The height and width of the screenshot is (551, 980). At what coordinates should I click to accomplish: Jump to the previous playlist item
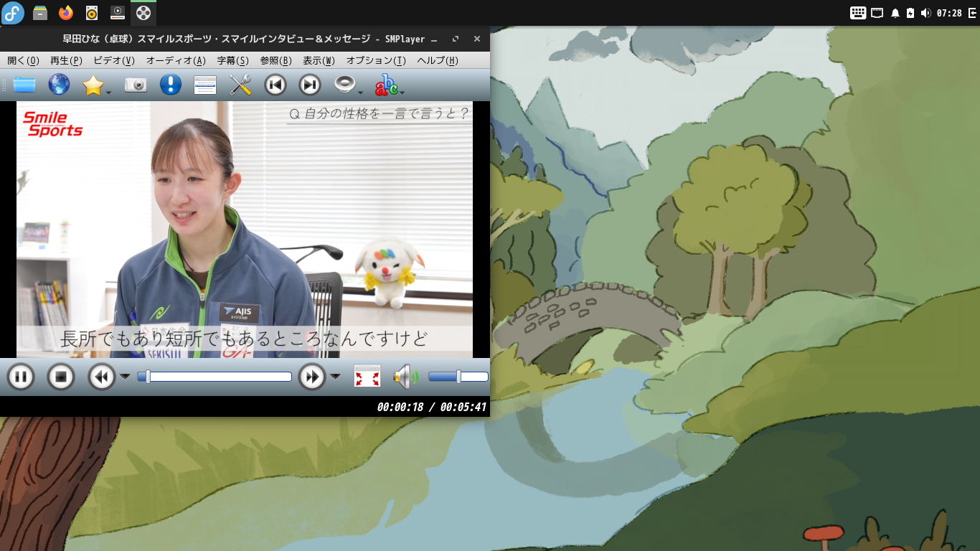click(275, 85)
